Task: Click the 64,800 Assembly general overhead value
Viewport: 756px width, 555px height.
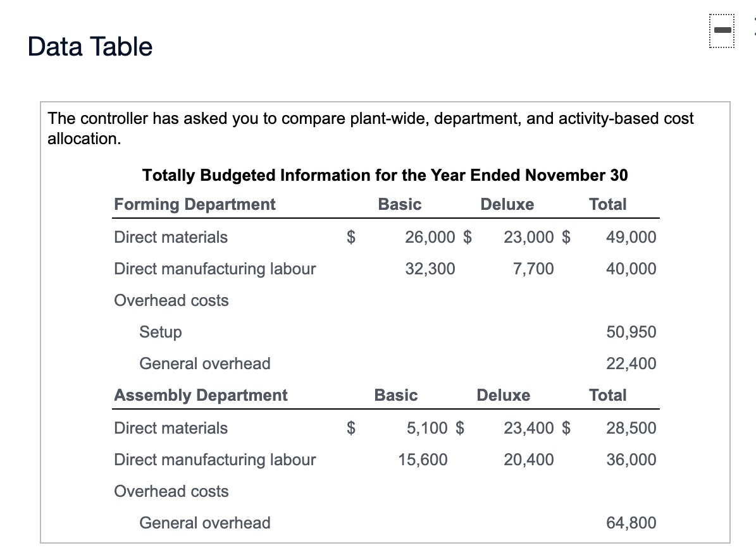Action: coord(631,523)
